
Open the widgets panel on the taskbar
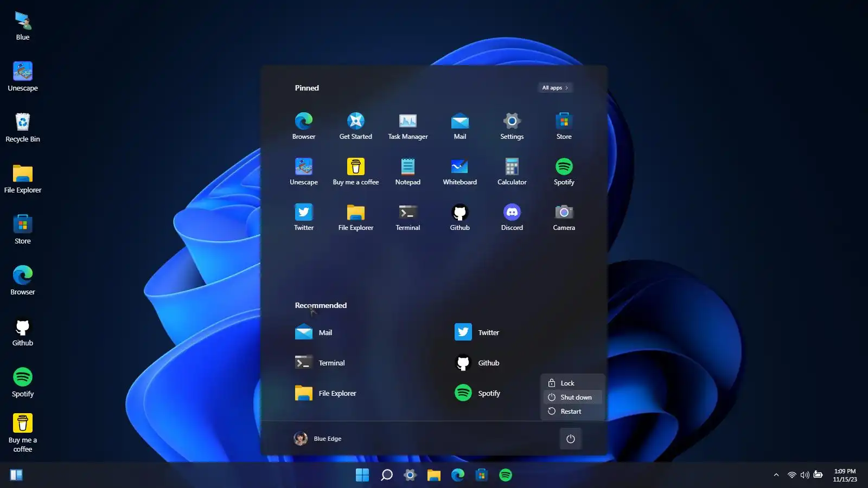tap(16, 475)
